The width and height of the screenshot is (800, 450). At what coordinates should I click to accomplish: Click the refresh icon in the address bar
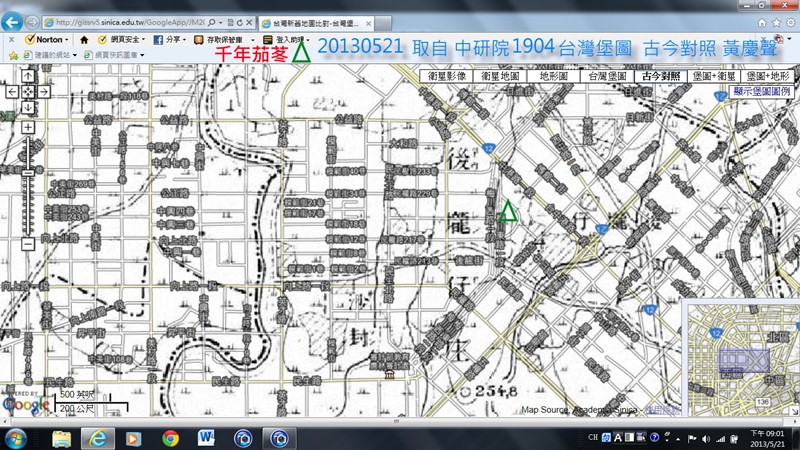239,22
